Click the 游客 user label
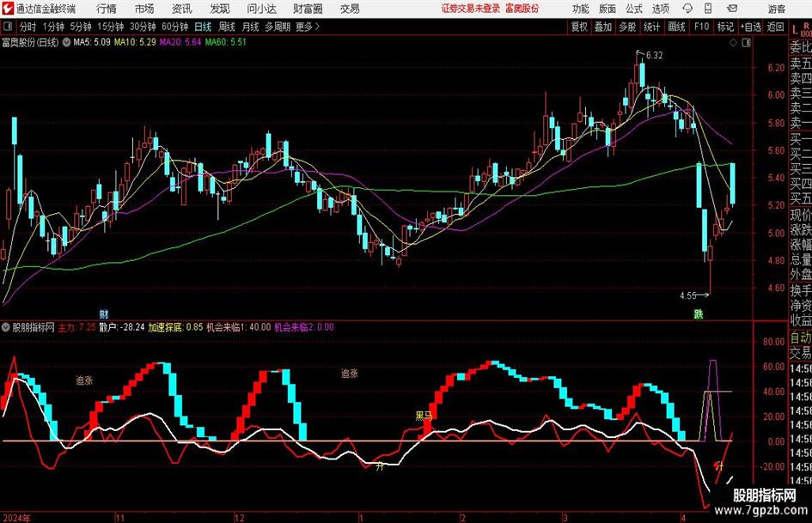Viewport: 812px width, 523px height. tap(776, 9)
